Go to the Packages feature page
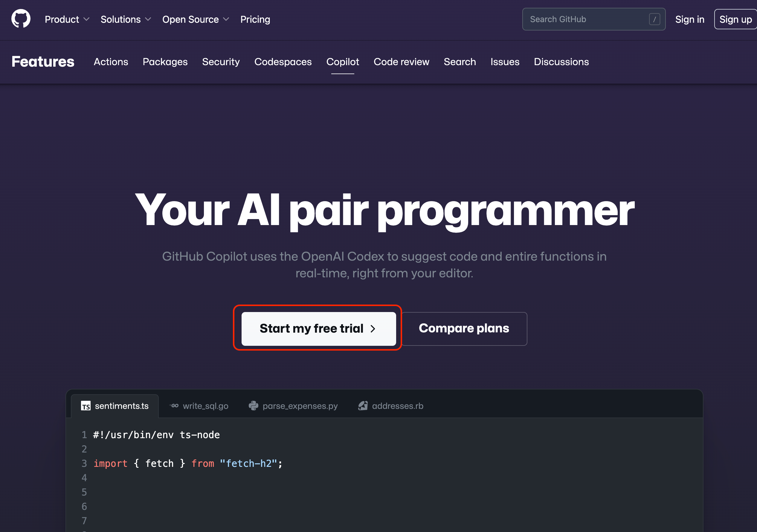Screen dimensions: 757x532 pos(165,62)
